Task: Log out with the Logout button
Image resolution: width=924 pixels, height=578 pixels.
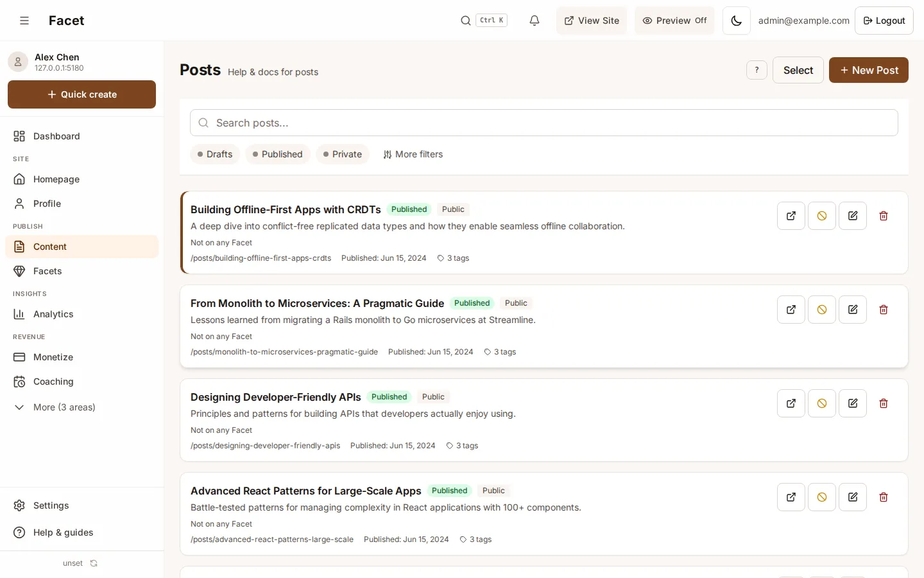Action: (884, 21)
